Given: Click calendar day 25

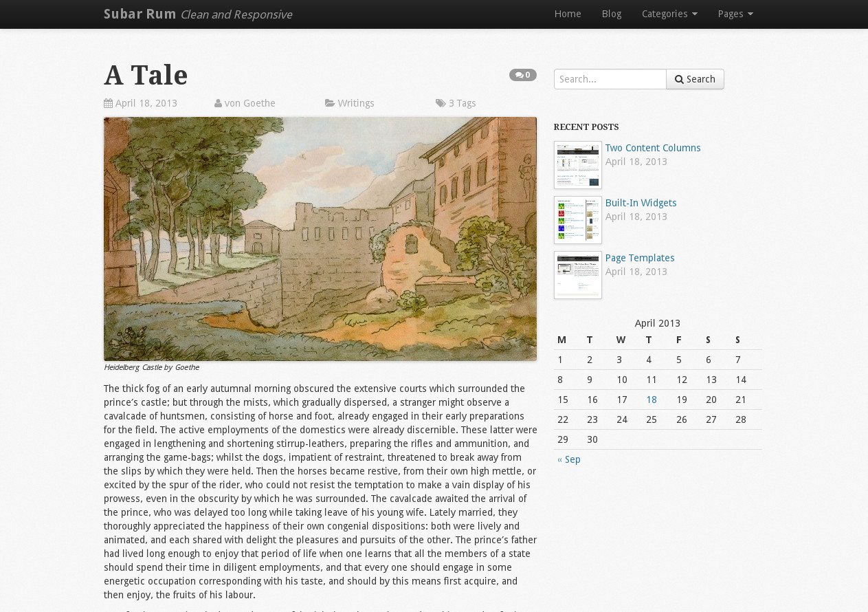Looking at the screenshot, I should pos(652,419).
